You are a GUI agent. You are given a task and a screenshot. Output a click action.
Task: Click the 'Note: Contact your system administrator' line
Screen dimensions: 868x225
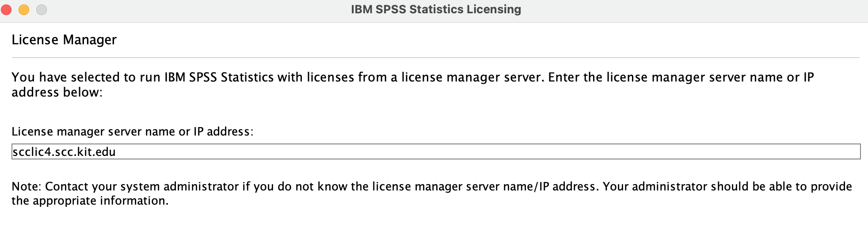pyautogui.click(x=432, y=186)
